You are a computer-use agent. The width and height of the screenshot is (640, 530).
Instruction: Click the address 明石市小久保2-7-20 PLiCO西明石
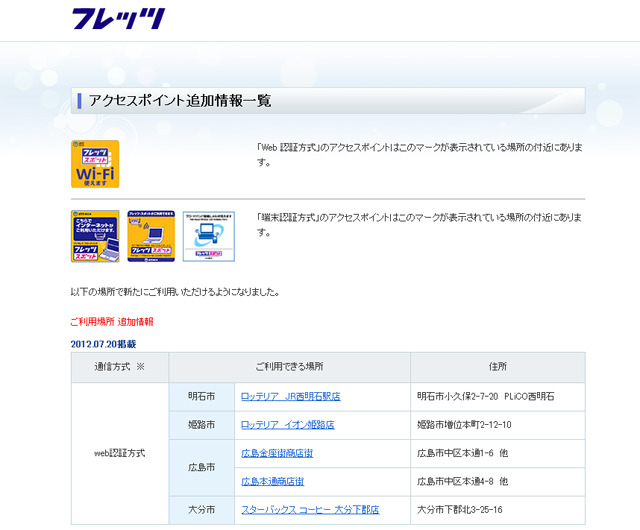(486, 396)
